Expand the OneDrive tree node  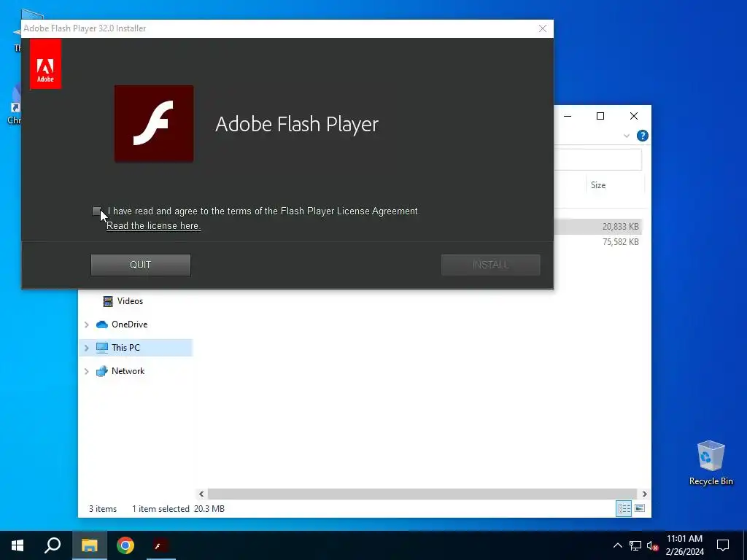[87, 324]
